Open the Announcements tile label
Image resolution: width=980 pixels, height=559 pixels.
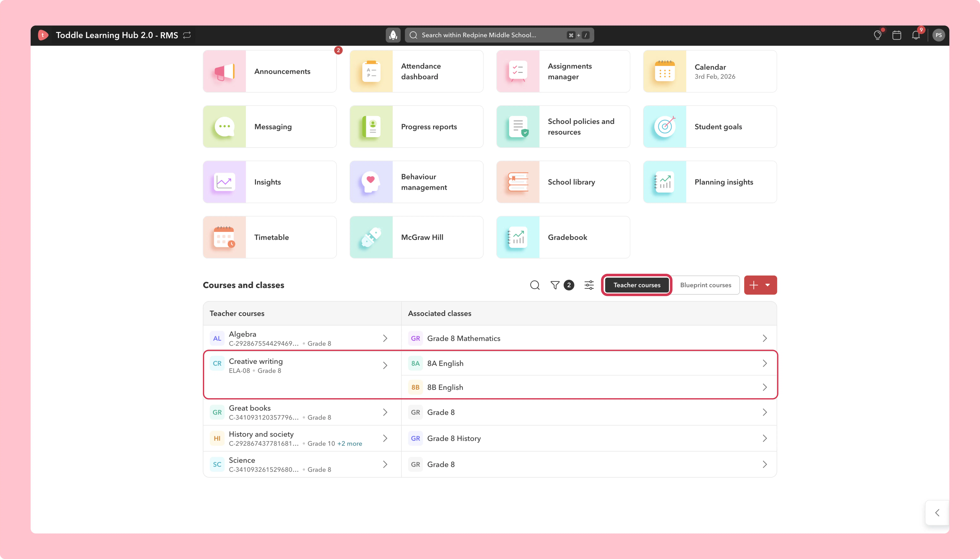pyautogui.click(x=282, y=71)
